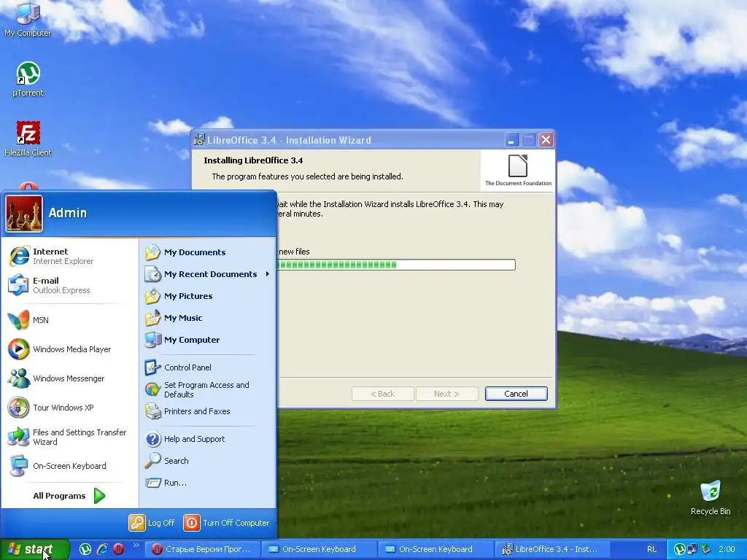Click µTorrent tray icon

coord(680,549)
